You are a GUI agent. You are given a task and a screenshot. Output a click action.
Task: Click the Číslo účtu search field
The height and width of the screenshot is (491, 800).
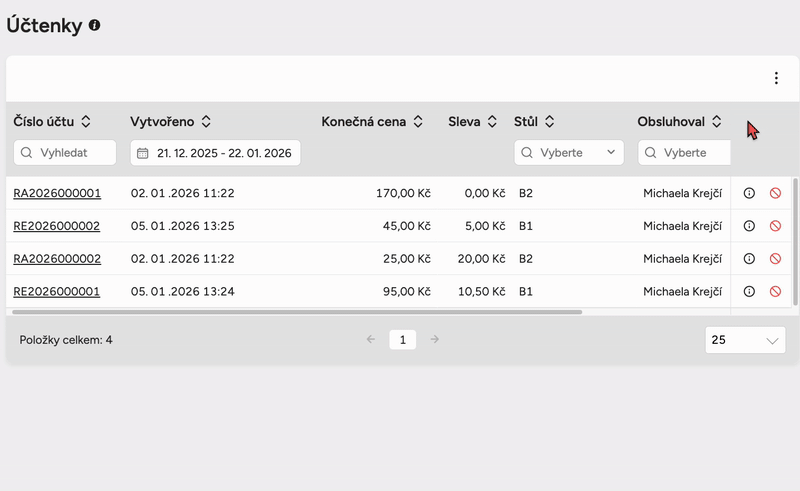66,153
